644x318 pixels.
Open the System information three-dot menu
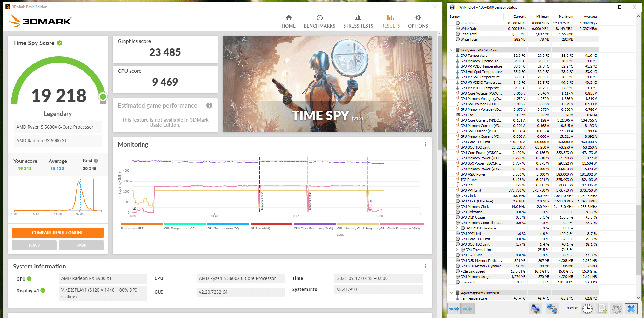click(426, 266)
